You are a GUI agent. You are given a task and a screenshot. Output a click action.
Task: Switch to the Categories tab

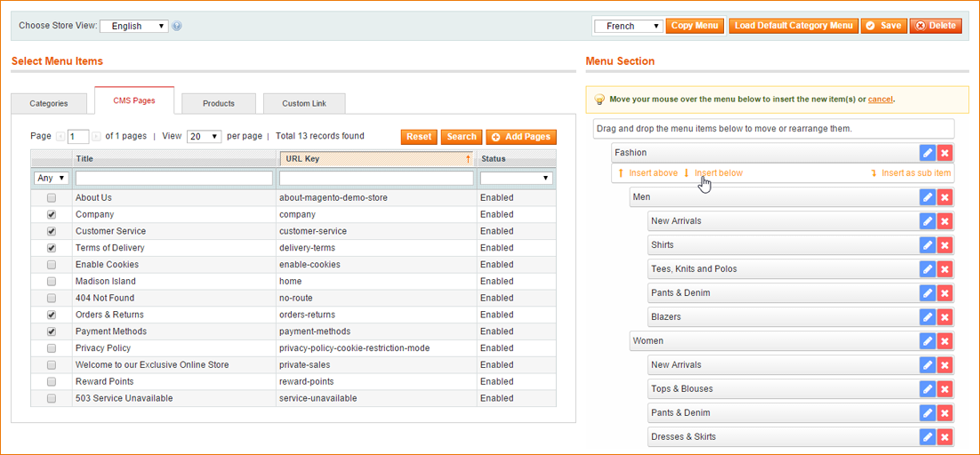(49, 104)
